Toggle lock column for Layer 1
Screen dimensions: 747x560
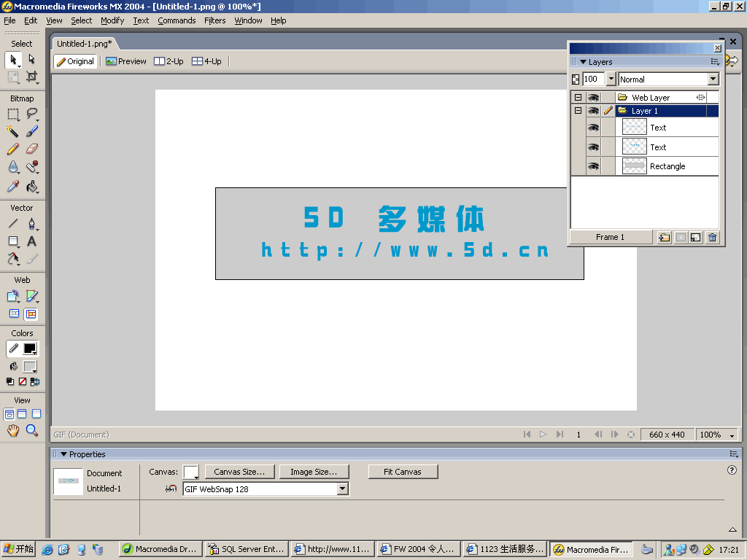[x=608, y=111]
